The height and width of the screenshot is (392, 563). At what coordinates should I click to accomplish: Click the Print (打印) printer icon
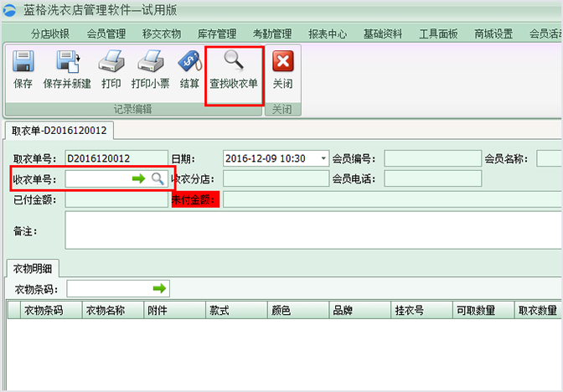pyautogui.click(x=111, y=61)
